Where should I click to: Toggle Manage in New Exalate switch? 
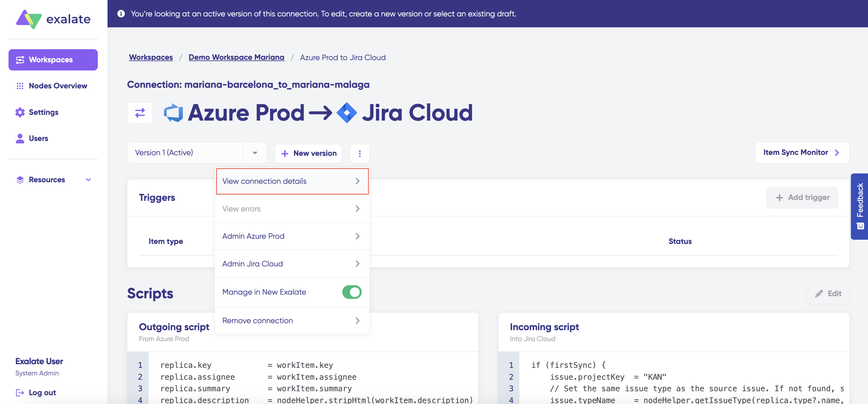point(351,292)
